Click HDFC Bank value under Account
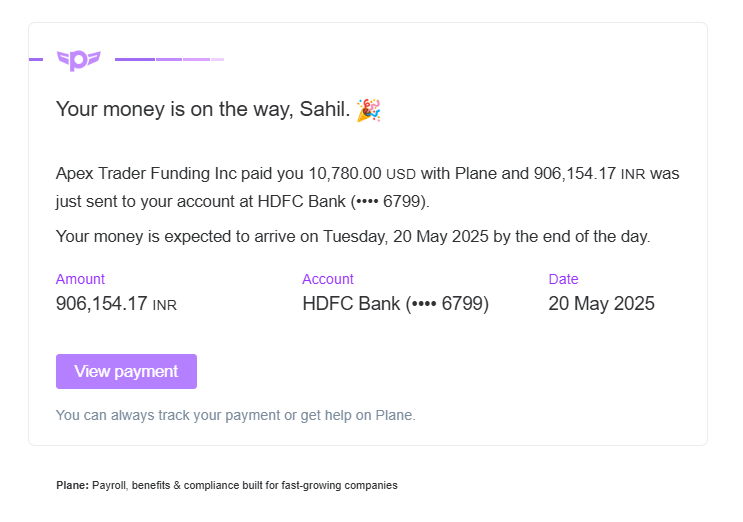 [x=395, y=304]
